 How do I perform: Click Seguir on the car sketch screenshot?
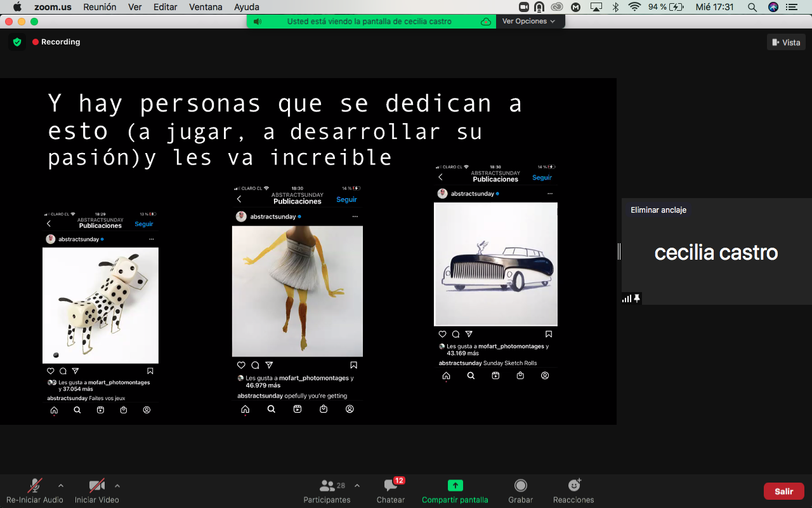click(542, 178)
